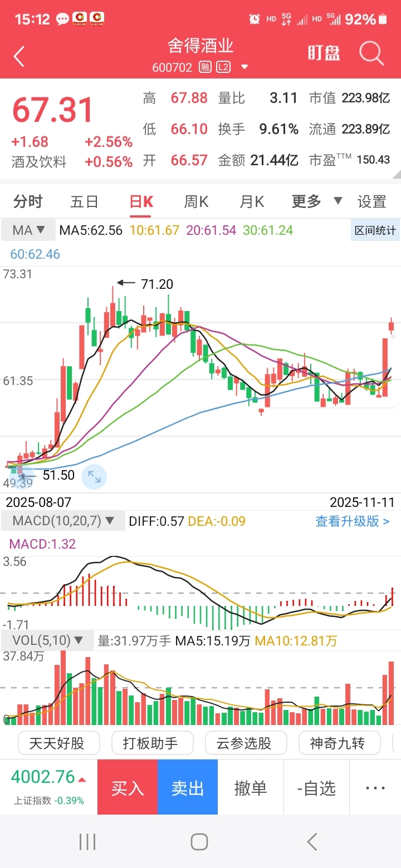Tap the 量:31.97万手 volume readout
The width and height of the screenshot is (401, 868).
pos(134,641)
